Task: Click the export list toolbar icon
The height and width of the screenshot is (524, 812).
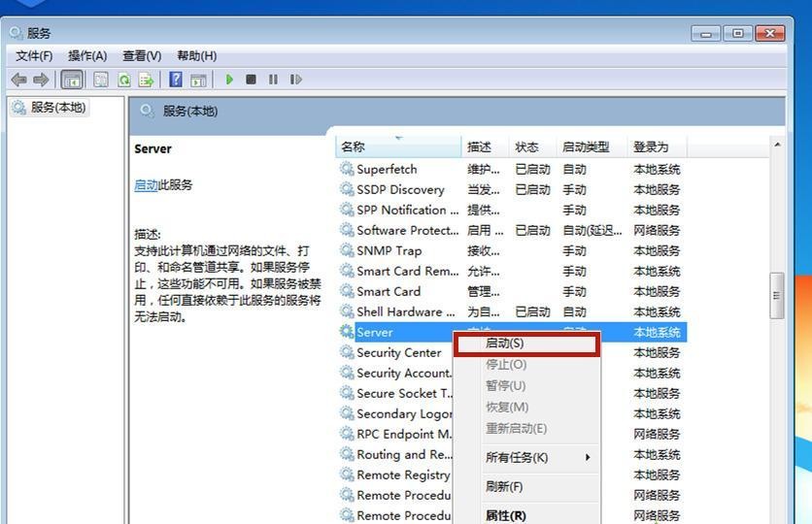Action: 147,80
